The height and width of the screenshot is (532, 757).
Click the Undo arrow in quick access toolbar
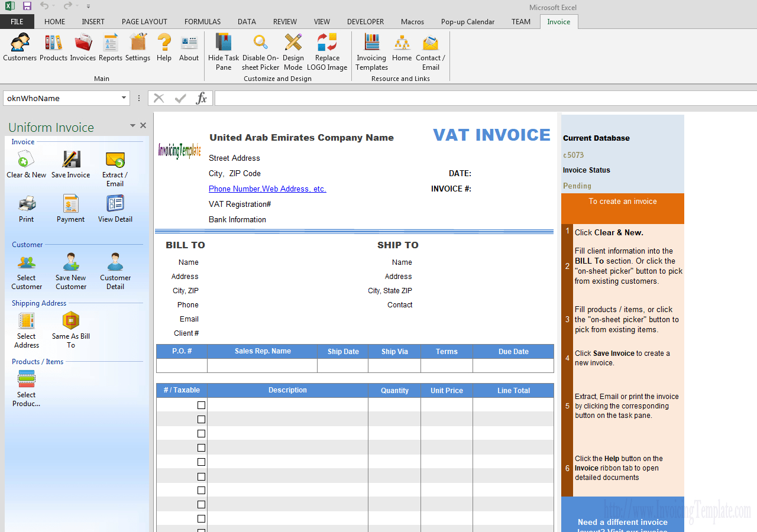click(44, 6)
